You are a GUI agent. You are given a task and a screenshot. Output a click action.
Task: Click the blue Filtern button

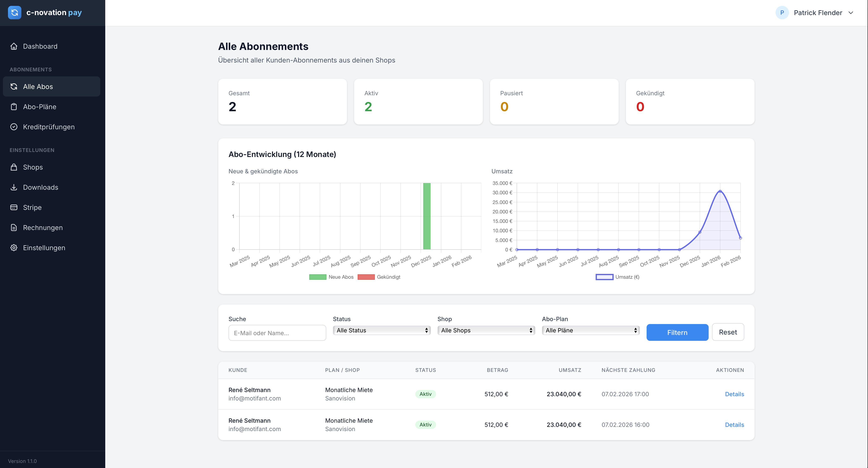[x=677, y=332]
